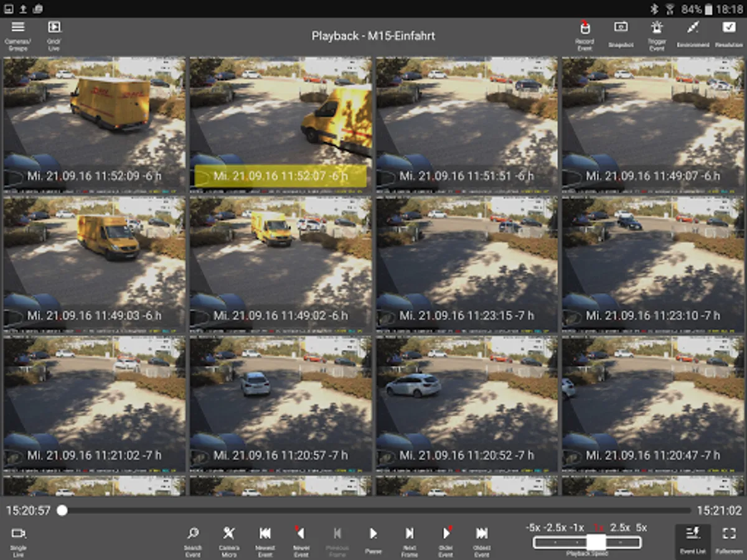This screenshot has height=560, width=747.
Task: Go to the Older Event
Action: point(446,540)
